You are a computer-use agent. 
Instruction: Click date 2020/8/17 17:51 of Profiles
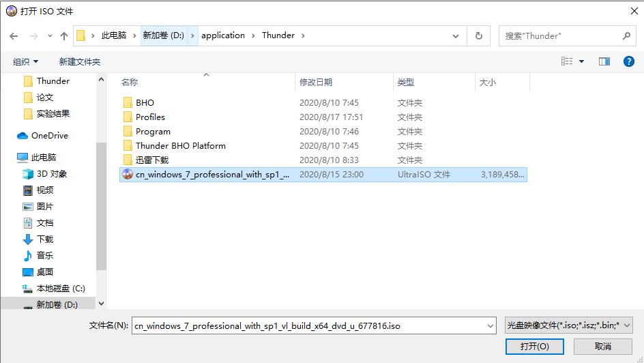point(331,117)
